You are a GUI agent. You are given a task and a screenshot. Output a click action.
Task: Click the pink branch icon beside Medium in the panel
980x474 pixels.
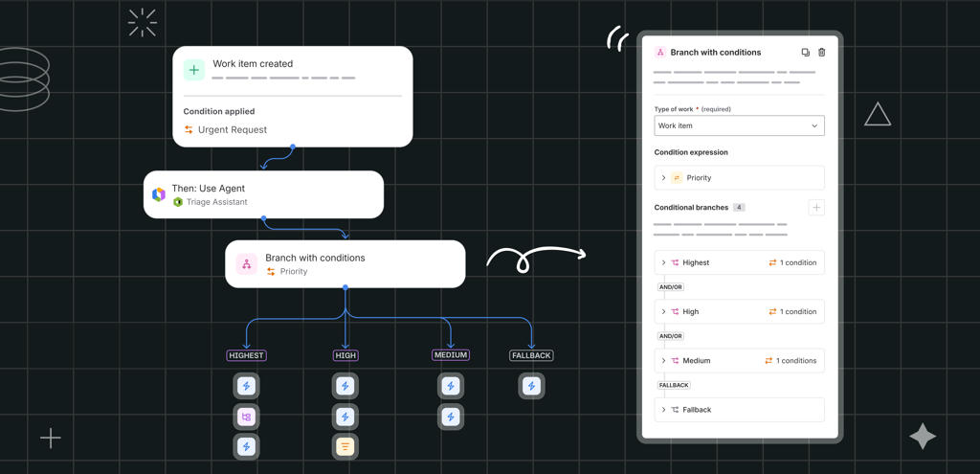pyautogui.click(x=675, y=361)
